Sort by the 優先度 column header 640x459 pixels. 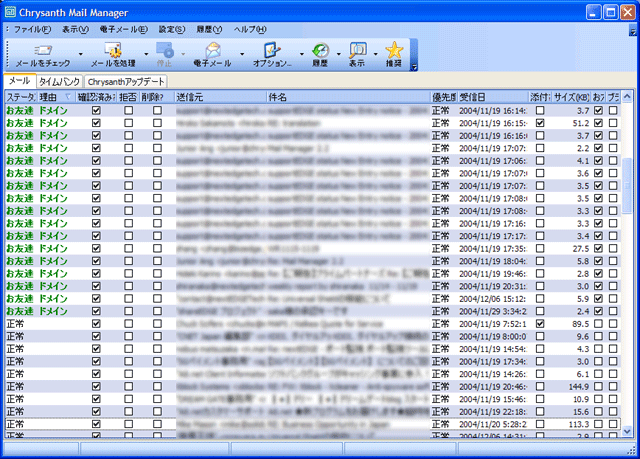point(444,97)
